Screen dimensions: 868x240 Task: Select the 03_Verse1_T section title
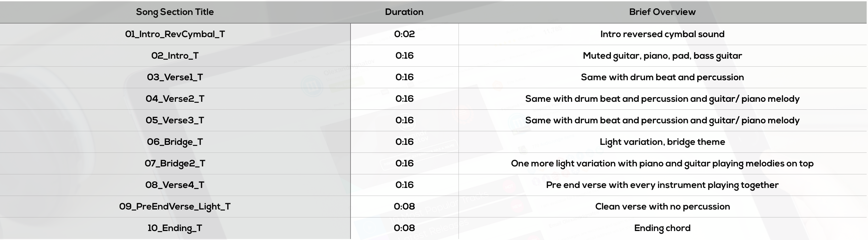[175, 77]
